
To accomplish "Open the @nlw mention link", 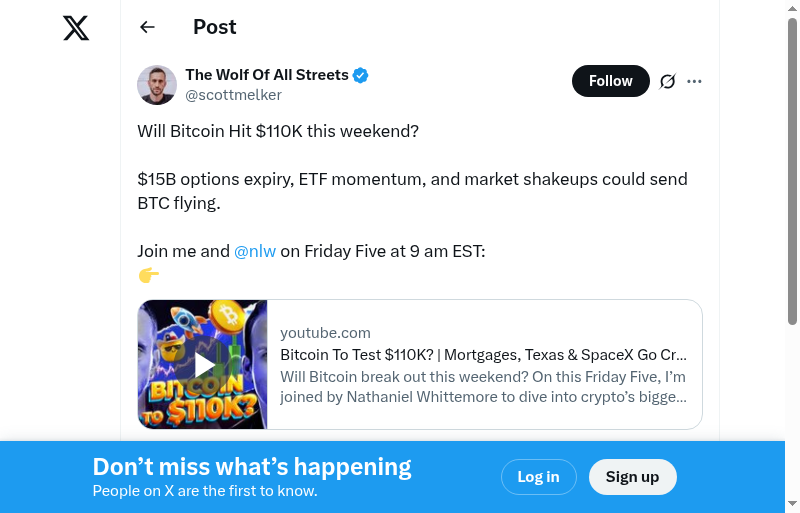I will click(x=255, y=251).
